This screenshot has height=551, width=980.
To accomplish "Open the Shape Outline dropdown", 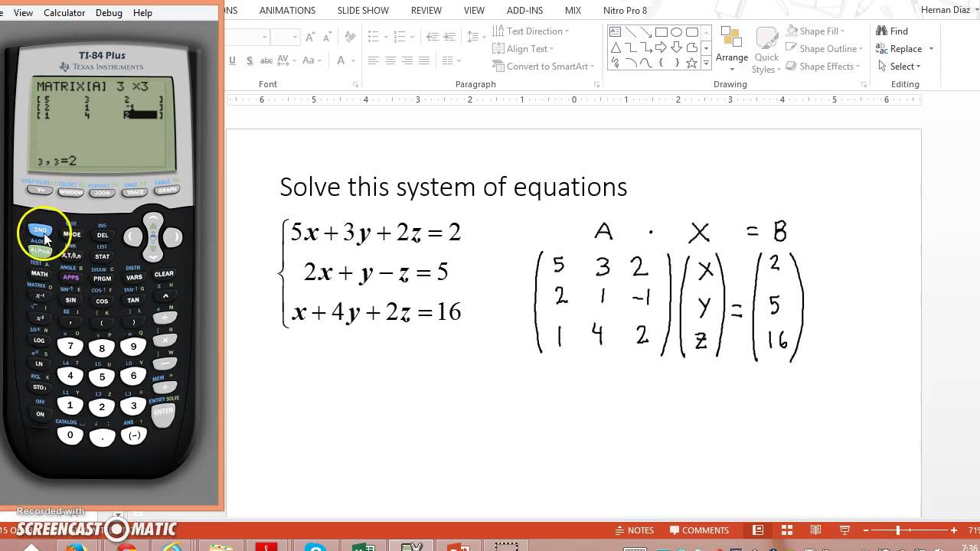I will click(825, 49).
